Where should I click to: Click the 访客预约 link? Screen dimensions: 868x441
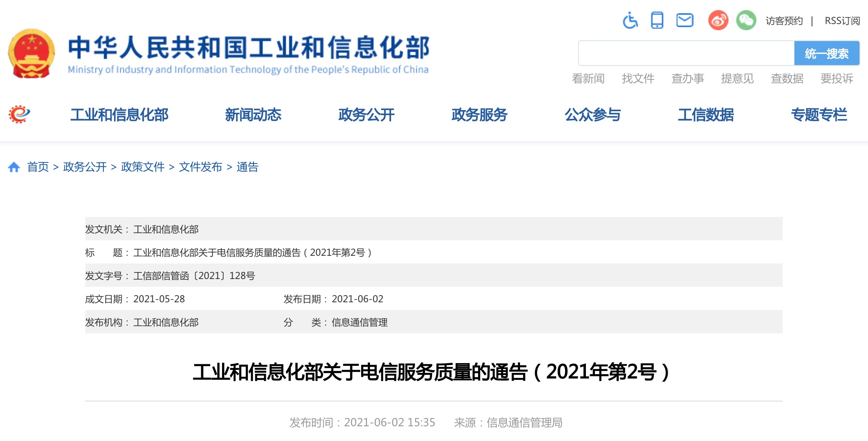coord(784,21)
